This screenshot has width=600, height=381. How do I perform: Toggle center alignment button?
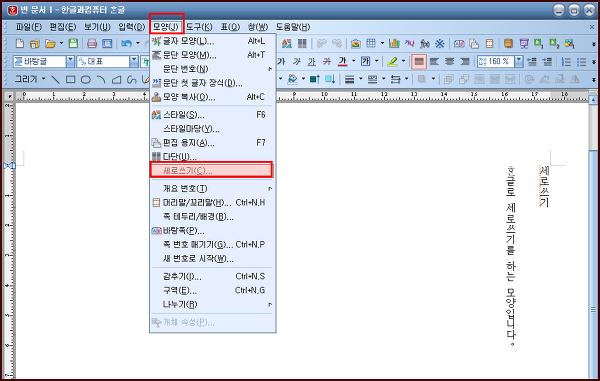[450, 62]
